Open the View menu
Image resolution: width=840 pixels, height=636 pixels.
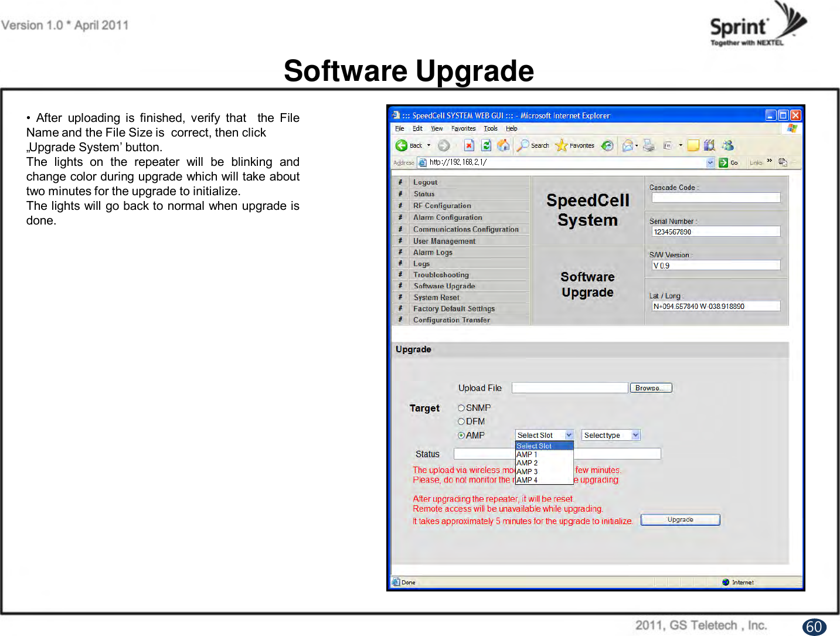click(x=437, y=128)
